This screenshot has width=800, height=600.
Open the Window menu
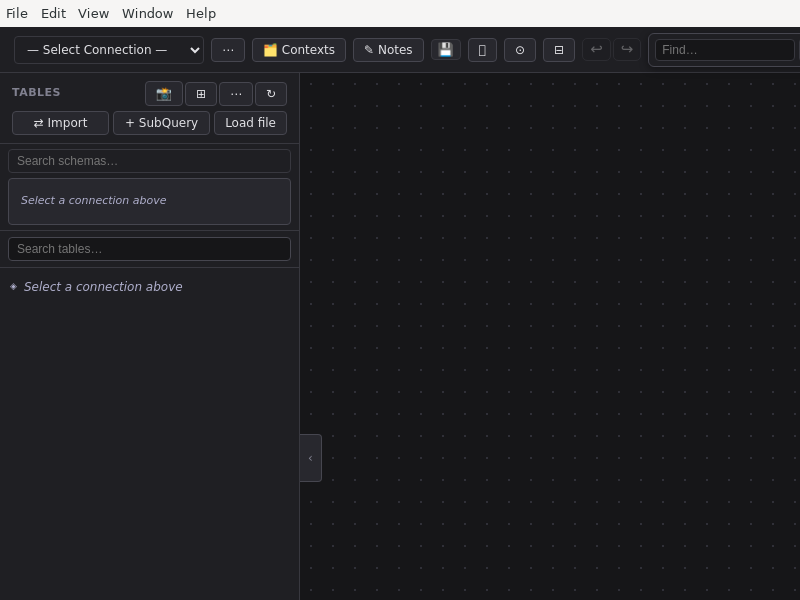click(x=147, y=13)
